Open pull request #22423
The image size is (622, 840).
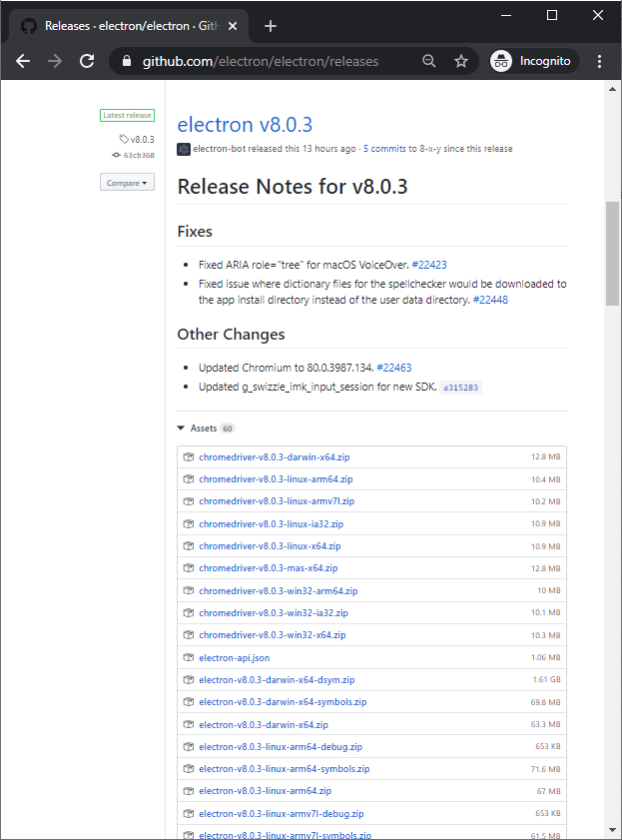(x=429, y=265)
